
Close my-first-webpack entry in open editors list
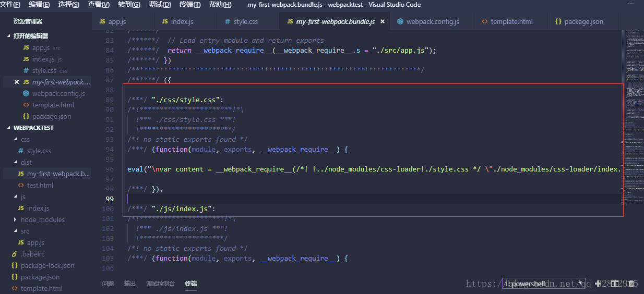pos(17,82)
